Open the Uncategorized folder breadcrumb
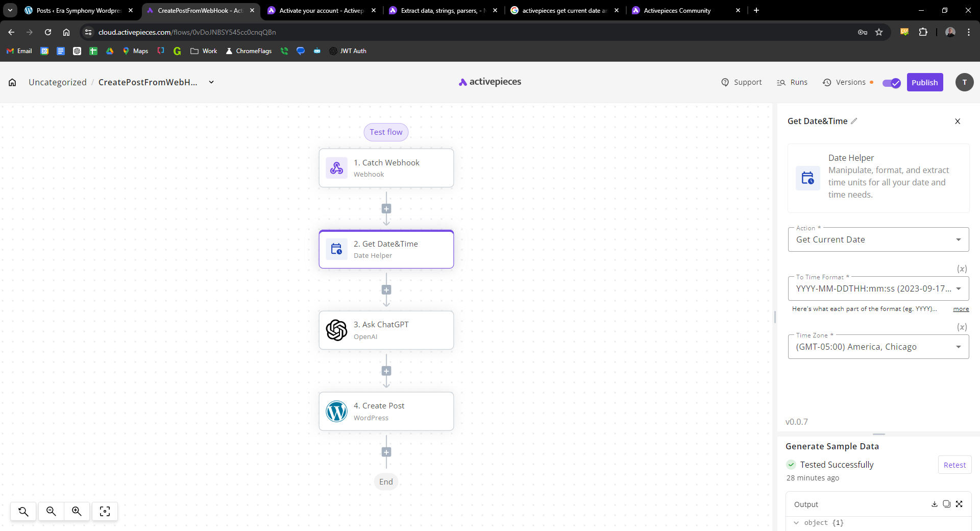This screenshot has height=531, width=980. 58,82
